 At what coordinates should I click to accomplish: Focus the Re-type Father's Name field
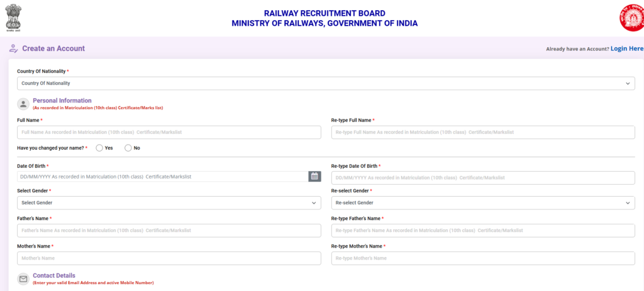click(483, 231)
